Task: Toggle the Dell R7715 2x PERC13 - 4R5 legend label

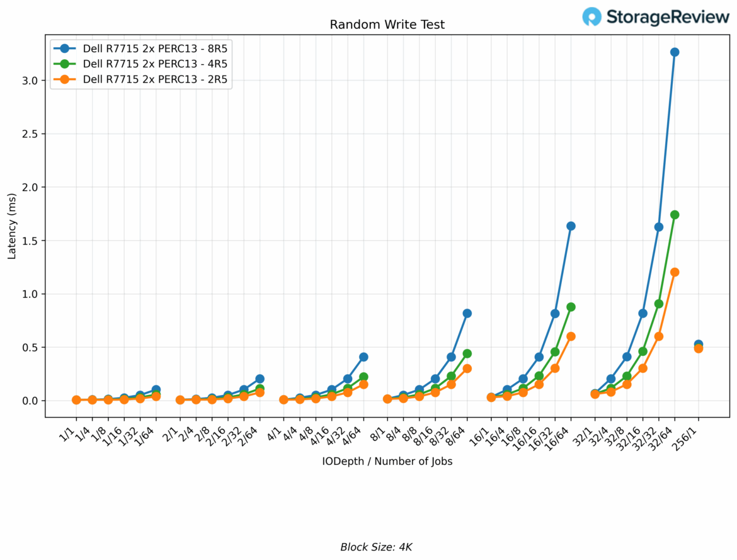Action: 155,64
